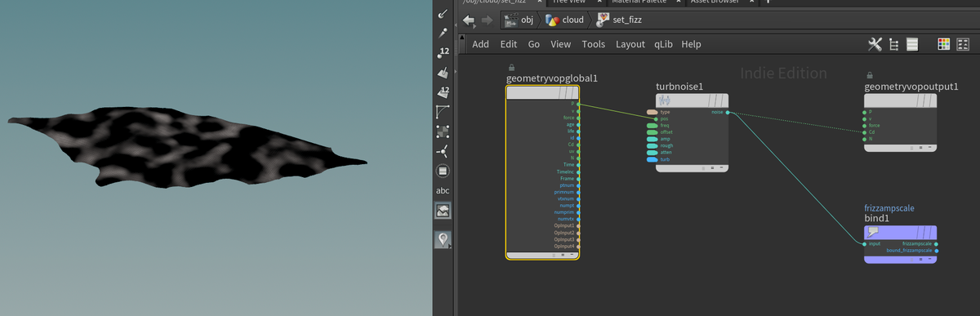This screenshot has height=316, width=980.
Task: Select the turbnoise1 node label
Action: [x=679, y=86]
